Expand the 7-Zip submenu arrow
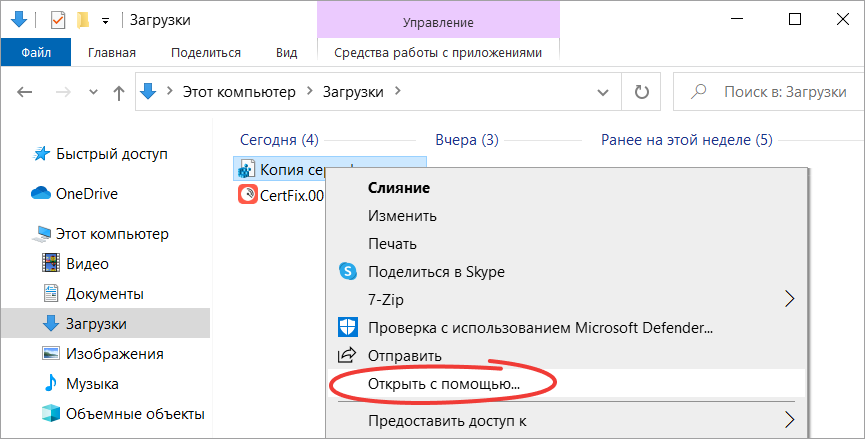The image size is (865, 439). pos(789,299)
